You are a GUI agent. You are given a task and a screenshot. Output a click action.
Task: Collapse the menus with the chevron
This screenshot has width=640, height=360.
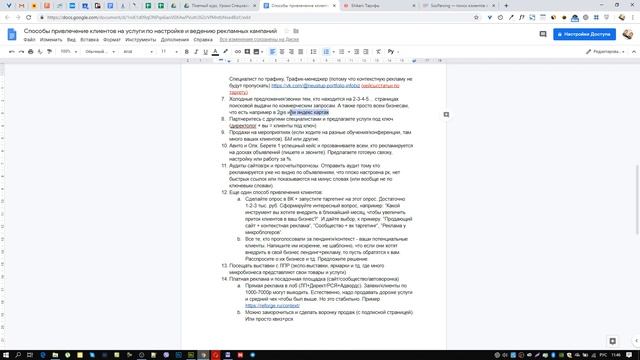[x=633, y=52]
